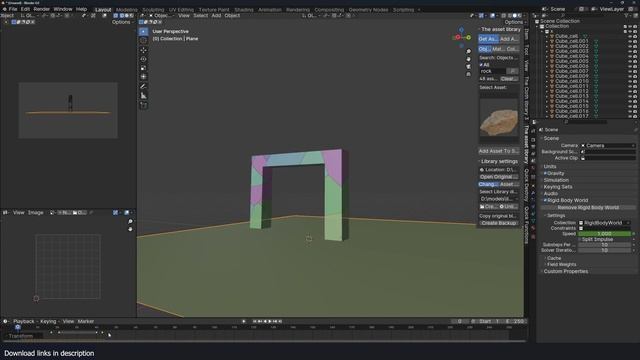
Task: Toggle the Split Impulse checkbox
Action: [580, 240]
